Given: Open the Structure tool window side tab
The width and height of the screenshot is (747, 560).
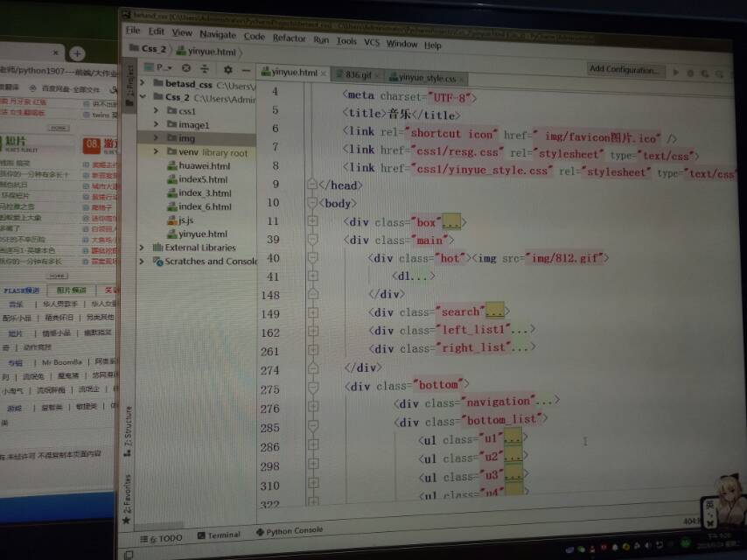Looking at the screenshot, I should 128,431.
